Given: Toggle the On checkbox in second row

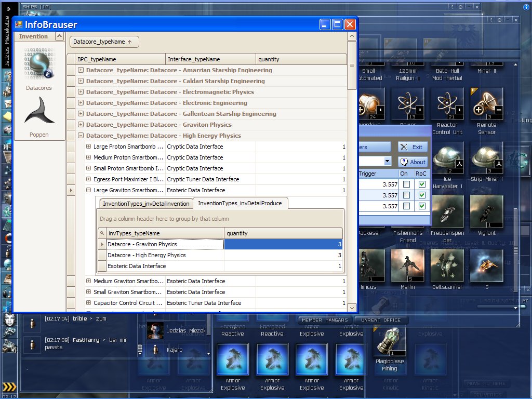Looking at the screenshot, I should point(406,195).
